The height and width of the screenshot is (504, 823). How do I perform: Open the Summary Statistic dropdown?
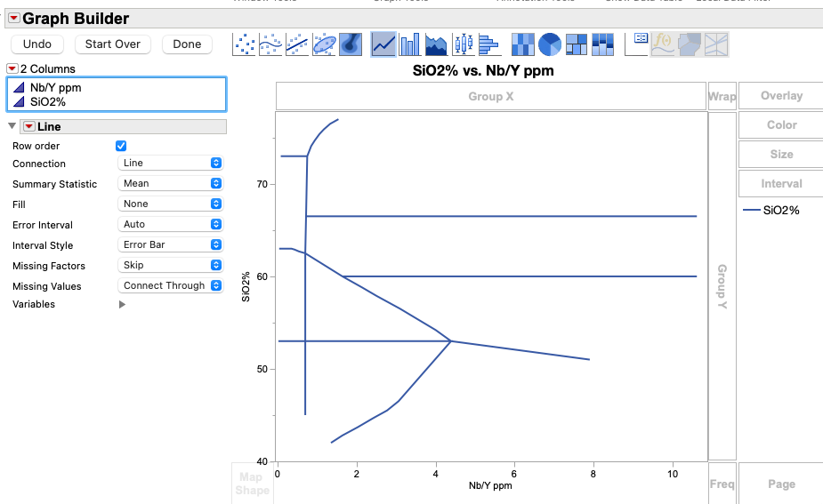pyautogui.click(x=171, y=184)
